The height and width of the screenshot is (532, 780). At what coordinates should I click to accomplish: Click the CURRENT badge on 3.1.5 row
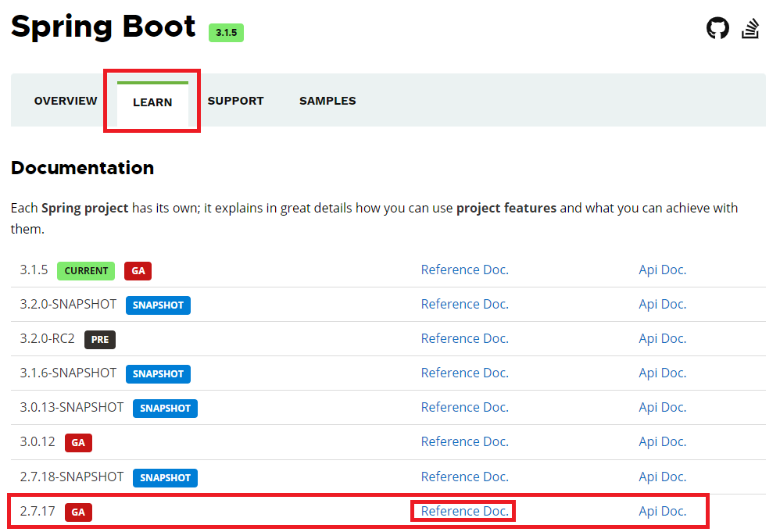86,271
